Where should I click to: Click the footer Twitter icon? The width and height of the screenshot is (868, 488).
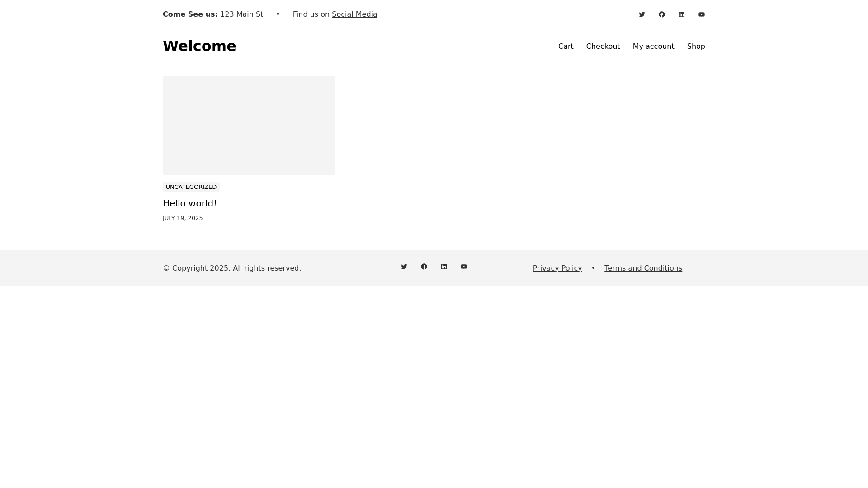pos(404,267)
